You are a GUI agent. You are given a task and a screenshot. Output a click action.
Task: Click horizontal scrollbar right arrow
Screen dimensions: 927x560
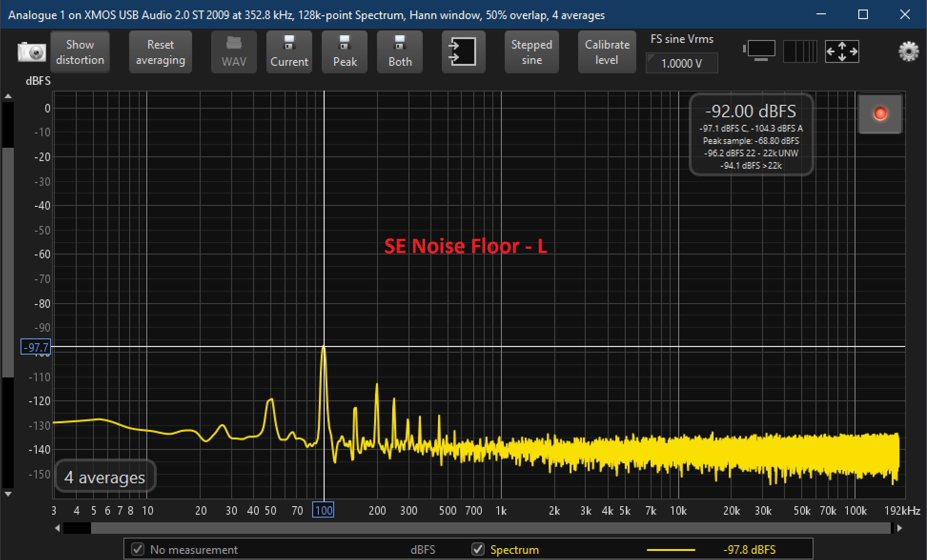(x=899, y=528)
